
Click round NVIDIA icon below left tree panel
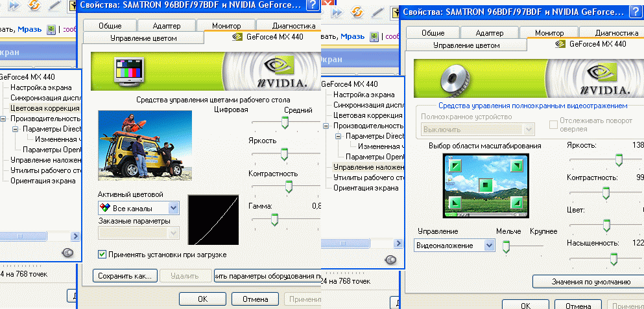[67, 253]
